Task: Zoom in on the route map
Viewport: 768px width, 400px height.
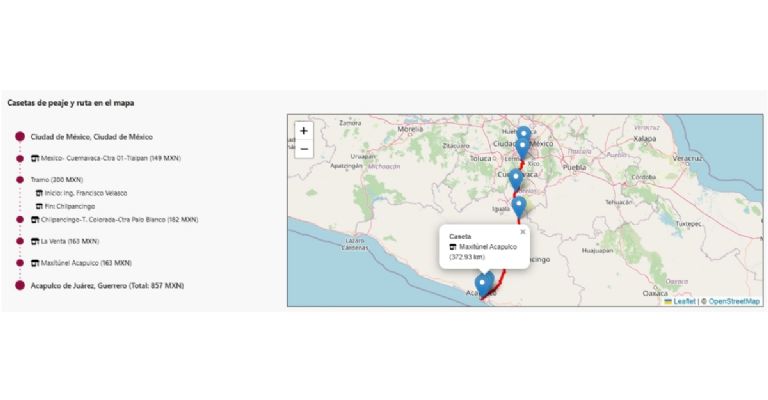Action: tap(304, 130)
